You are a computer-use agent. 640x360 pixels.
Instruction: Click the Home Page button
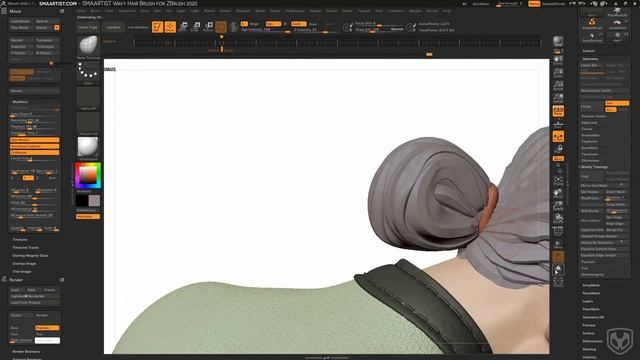coord(88,27)
